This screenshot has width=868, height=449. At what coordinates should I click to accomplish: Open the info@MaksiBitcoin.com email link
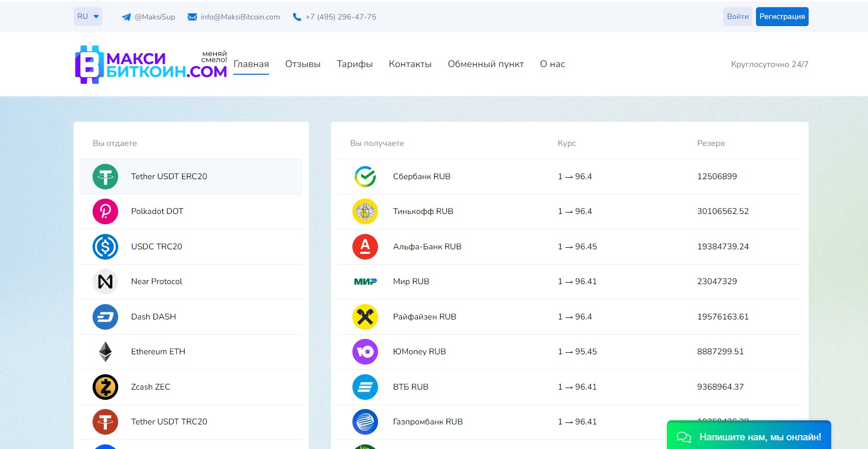[x=240, y=17]
